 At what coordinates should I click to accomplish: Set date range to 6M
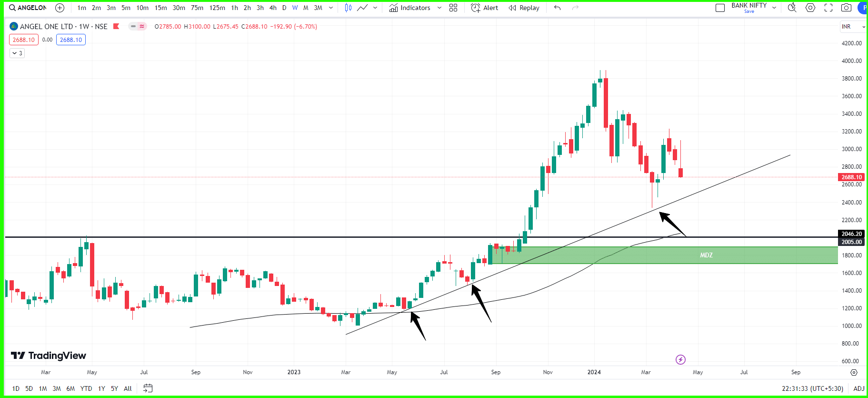[x=70, y=388]
